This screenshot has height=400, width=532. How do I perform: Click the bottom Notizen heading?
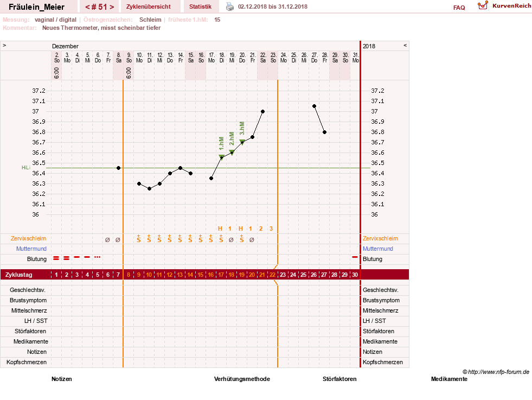[62, 379]
